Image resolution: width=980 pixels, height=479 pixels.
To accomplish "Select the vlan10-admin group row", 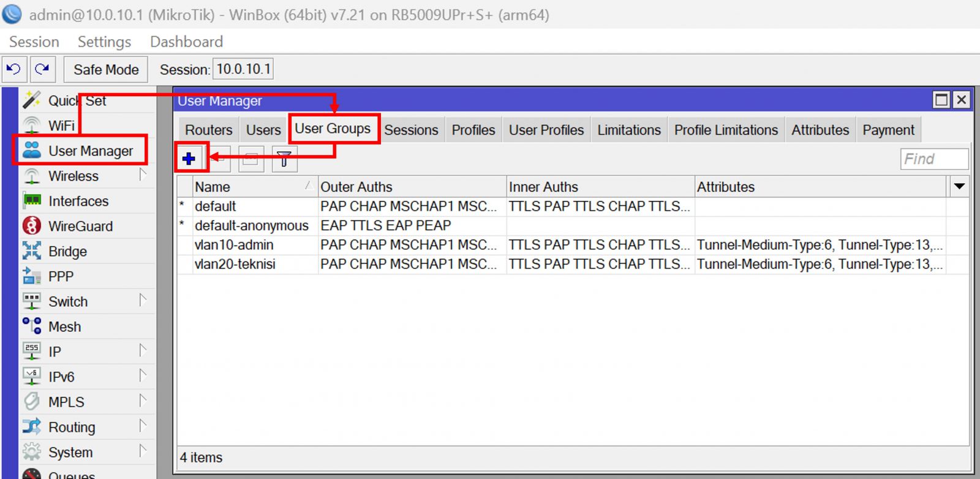I will tap(234, 245).
